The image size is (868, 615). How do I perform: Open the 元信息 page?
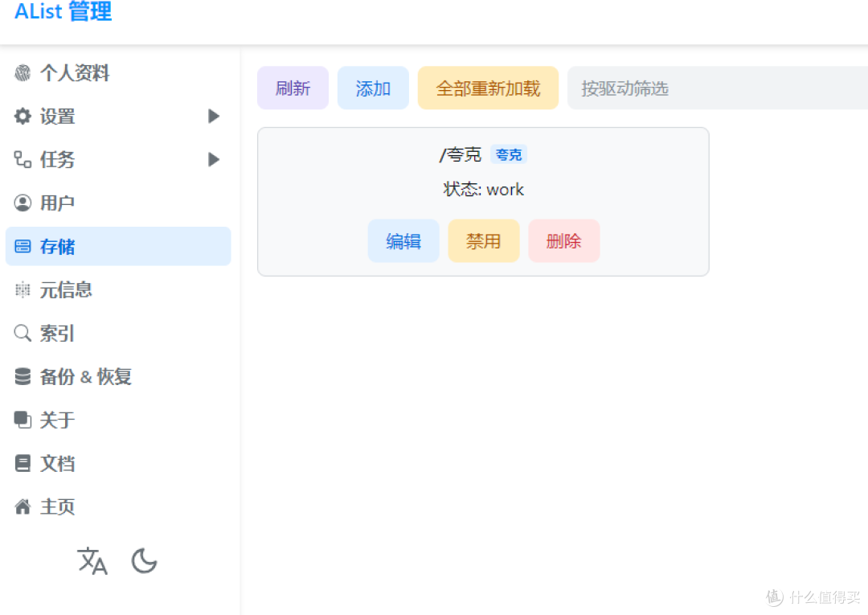click(118, 289)
